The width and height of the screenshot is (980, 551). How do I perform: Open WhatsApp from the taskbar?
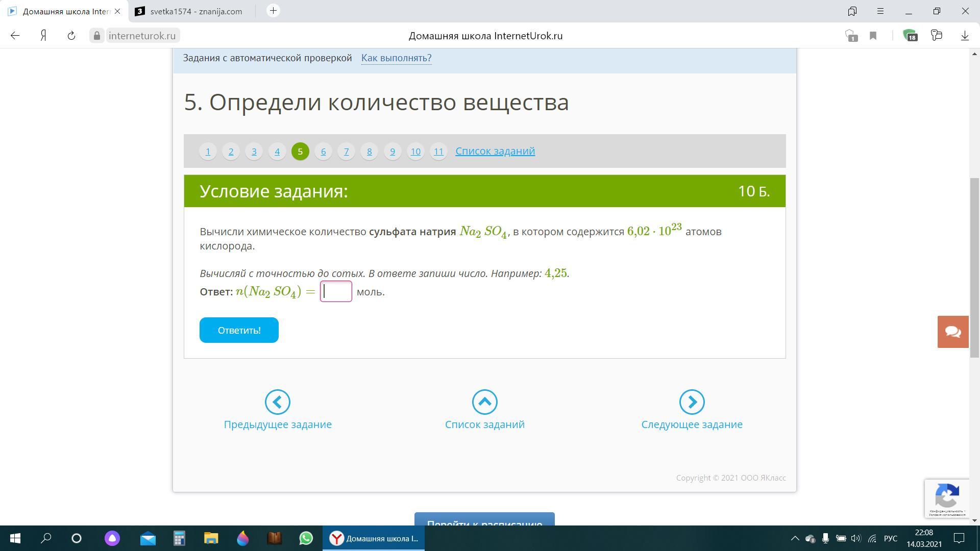pyautogui.click(x=306, y=538)
